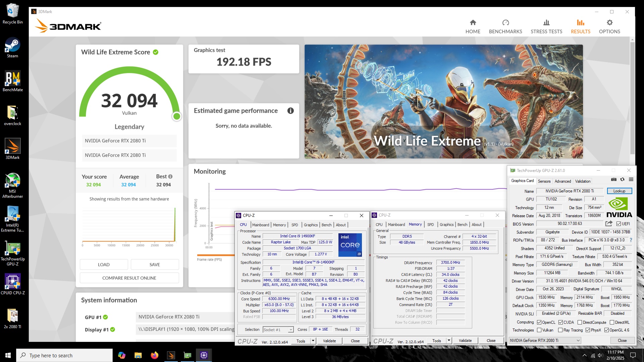The height and width of the screenshot is (362, 644).
Task: Launch CPUID CPU-Z desktop shortcut
Action: click(12, 284)
